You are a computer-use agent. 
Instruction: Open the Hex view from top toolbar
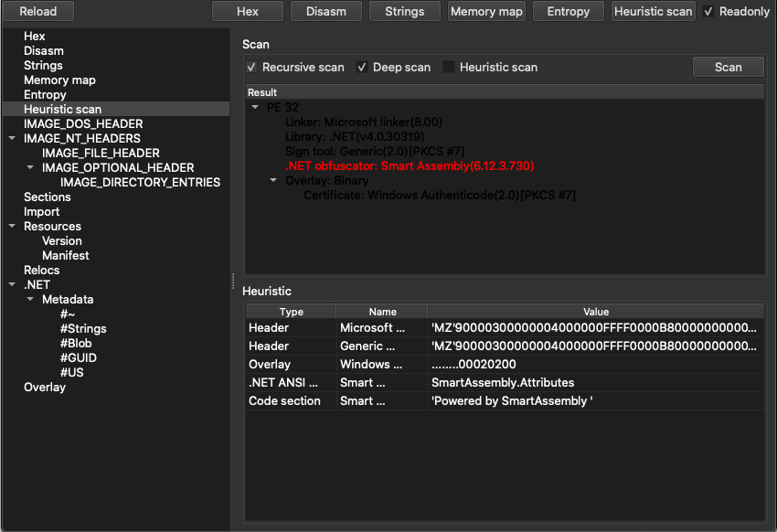(x=248, y=11)
